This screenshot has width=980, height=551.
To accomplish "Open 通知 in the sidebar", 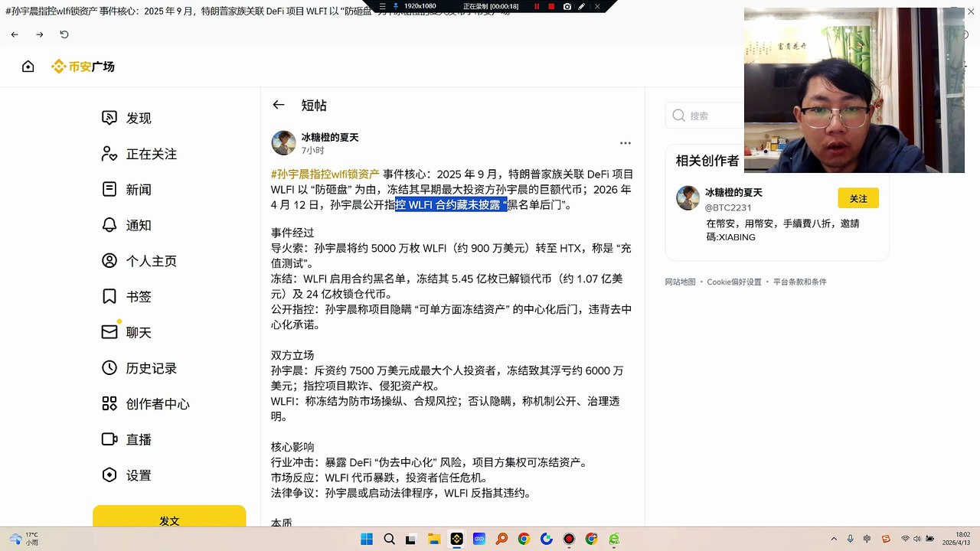I will click(127, 225).
